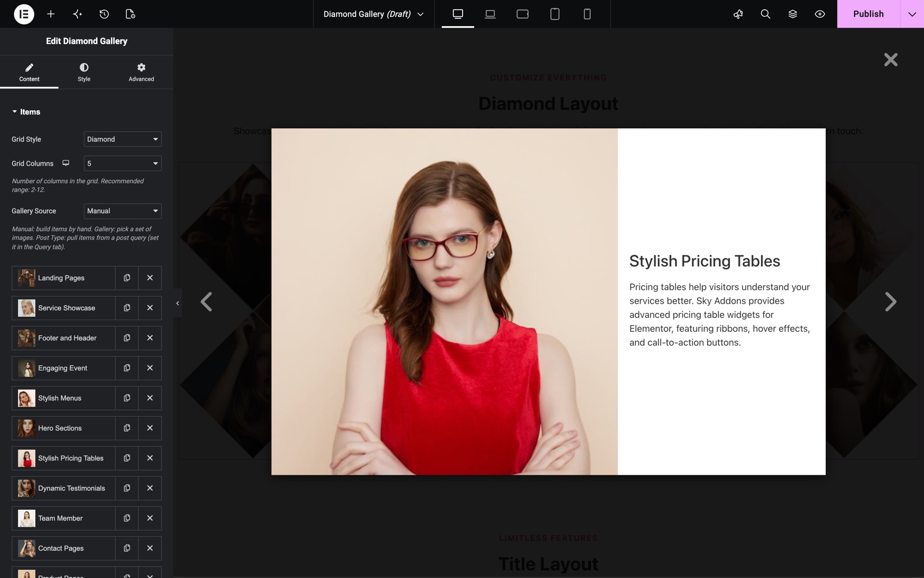The width and height of the screenshot is (924, 578).
Task: Duplicate the Stylish Pricing Tables item
Action: pyautogui.click(x=127, y=458)
